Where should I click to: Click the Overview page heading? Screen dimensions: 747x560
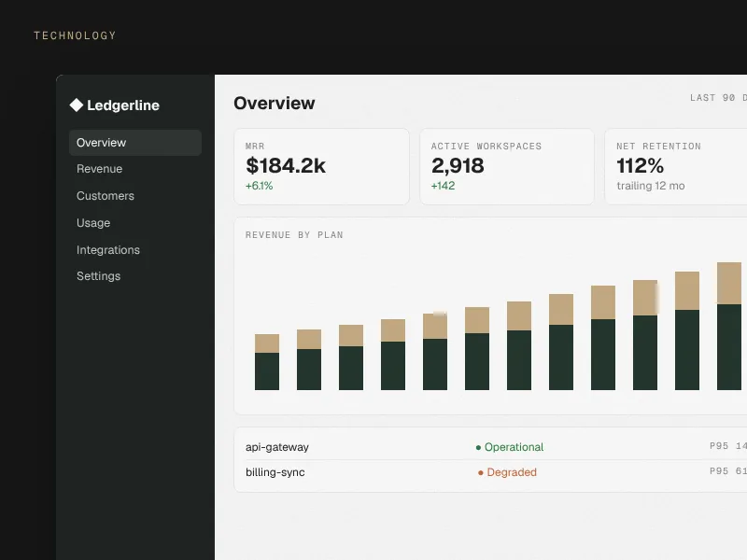(x=275, y=104)
